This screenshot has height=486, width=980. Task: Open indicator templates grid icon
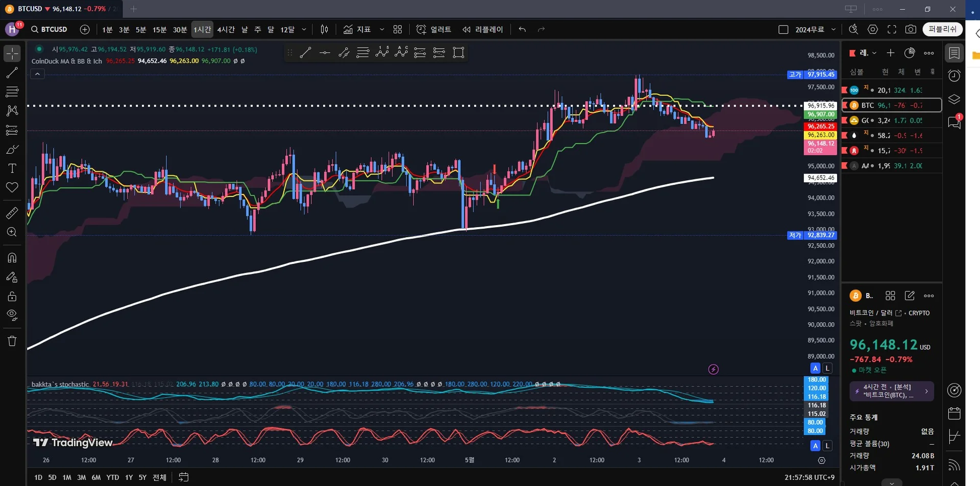[x=398, y=30]
